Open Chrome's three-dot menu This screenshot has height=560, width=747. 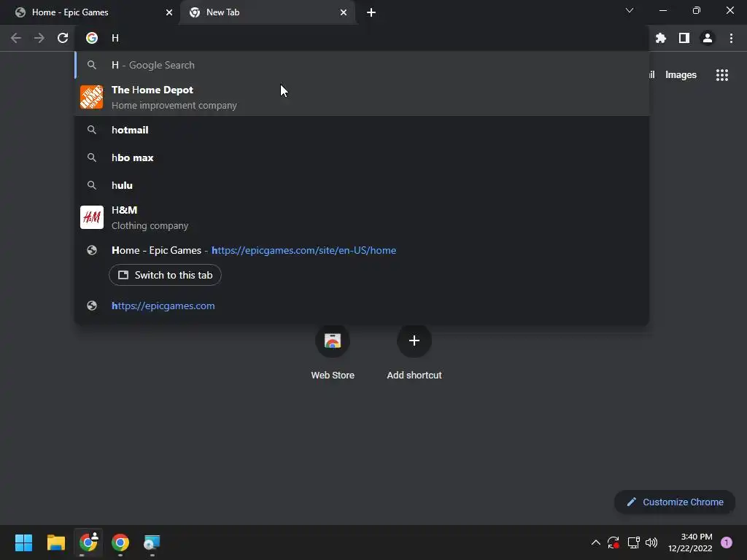tap(731, 38)
